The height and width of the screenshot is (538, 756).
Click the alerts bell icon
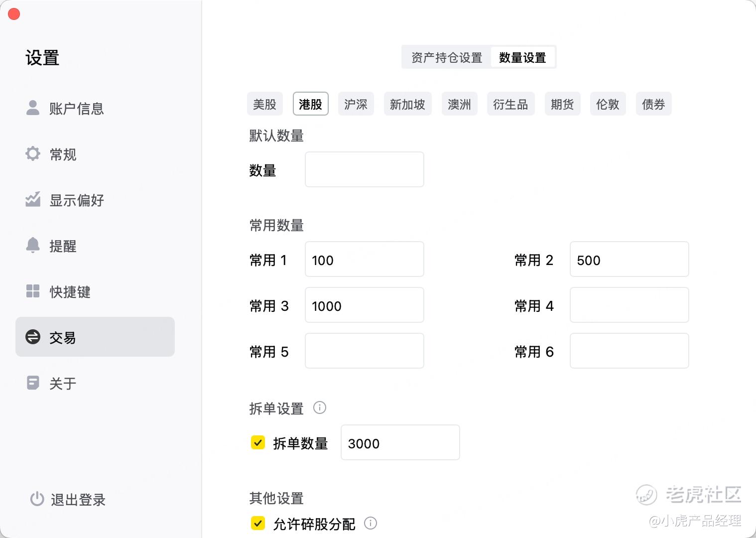[33, 245]
